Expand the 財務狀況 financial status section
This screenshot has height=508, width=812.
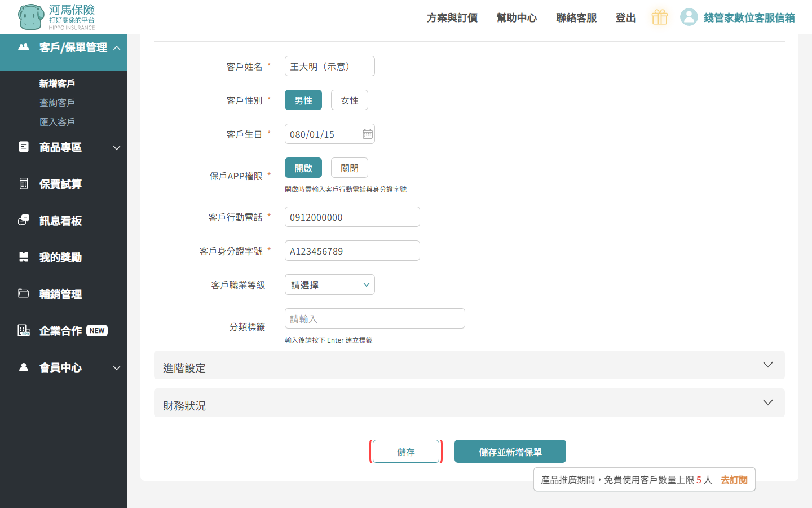click(x=469, y=402)
